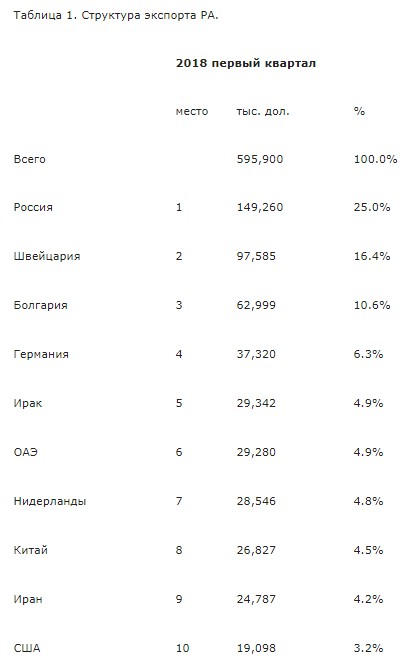Select the 'Болгария' row label
Viewport: 415px width, 668px height.
40,305
